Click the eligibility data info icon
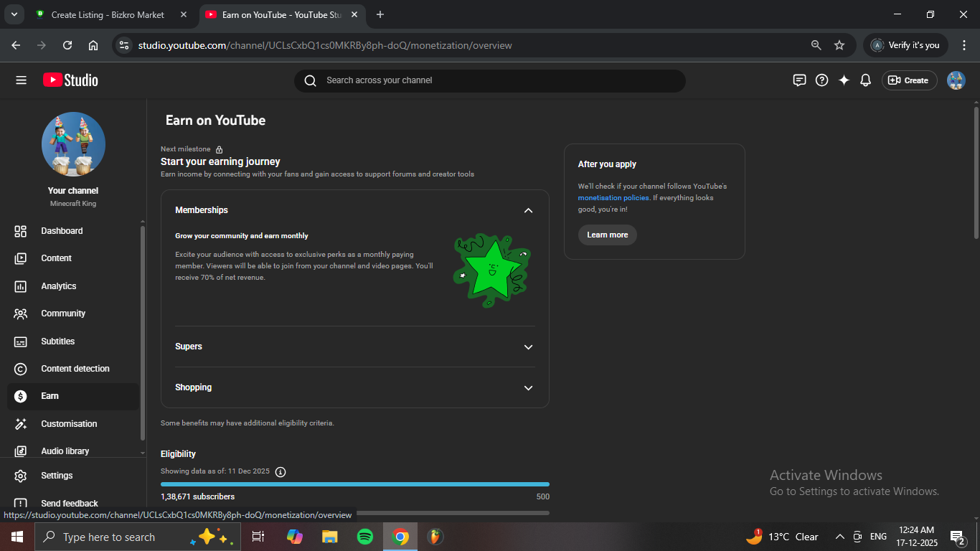 coord(281,472)
